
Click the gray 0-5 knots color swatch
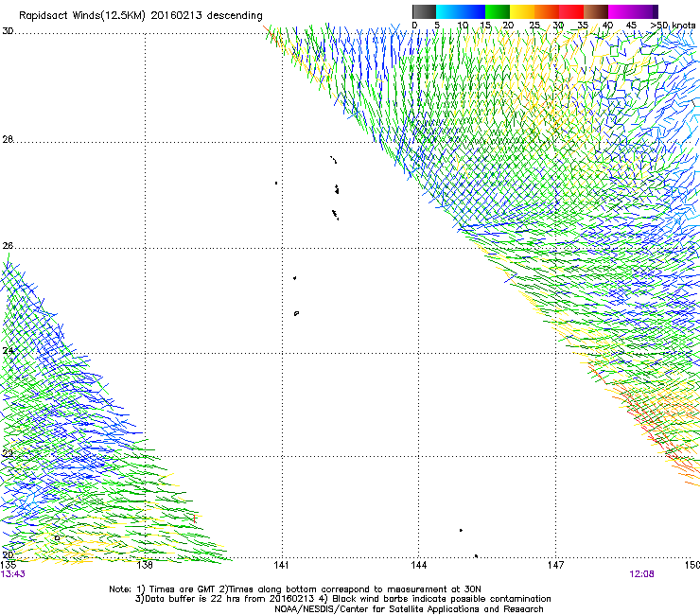click(x=424, y=11)
